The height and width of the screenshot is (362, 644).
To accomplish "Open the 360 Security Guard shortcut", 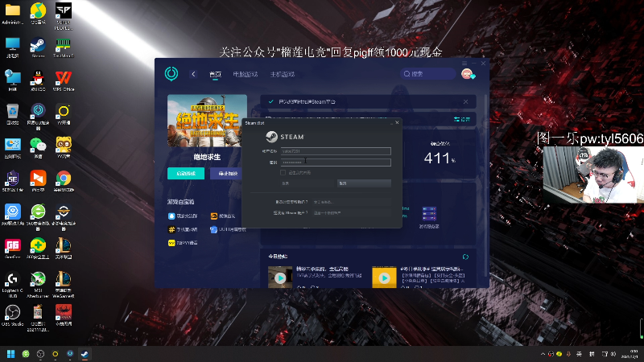I will tap(38, 249).
